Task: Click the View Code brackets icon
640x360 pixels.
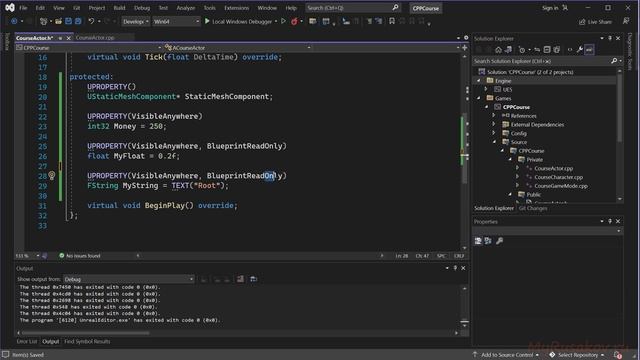Action: tap(570, 50)
